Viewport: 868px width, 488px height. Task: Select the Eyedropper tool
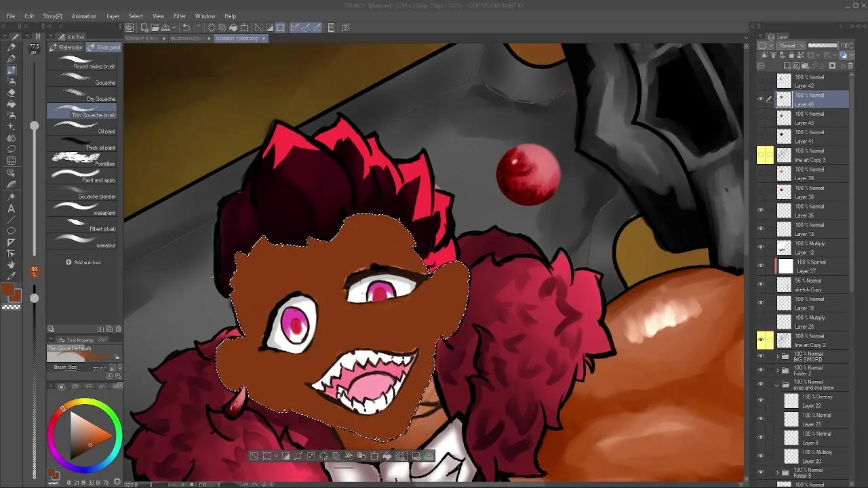pyautogui.click(x=12, y=275)
